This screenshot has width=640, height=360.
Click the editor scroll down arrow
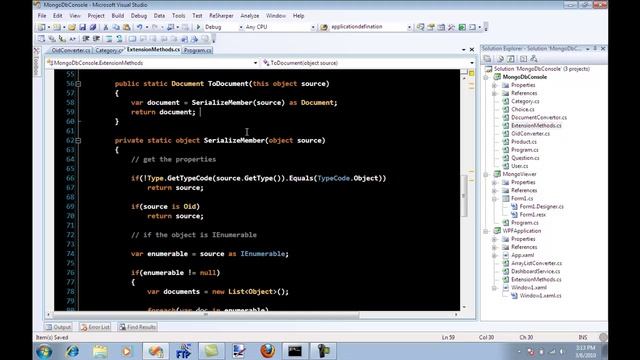pyautogui.click(x=464, y=307)
